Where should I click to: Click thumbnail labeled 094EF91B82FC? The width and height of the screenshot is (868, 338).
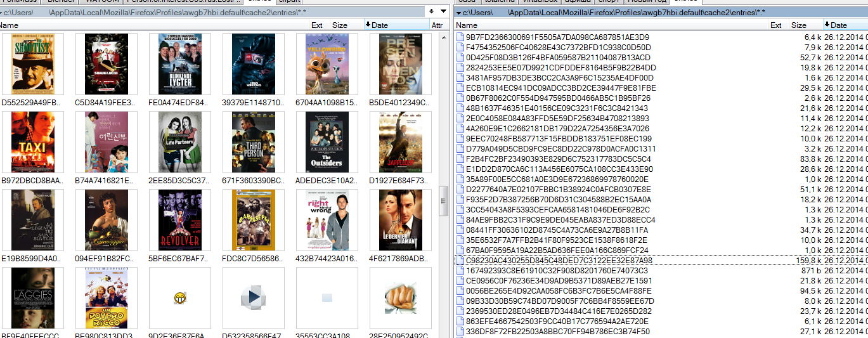pyautogui.click(x=107, y=220)
